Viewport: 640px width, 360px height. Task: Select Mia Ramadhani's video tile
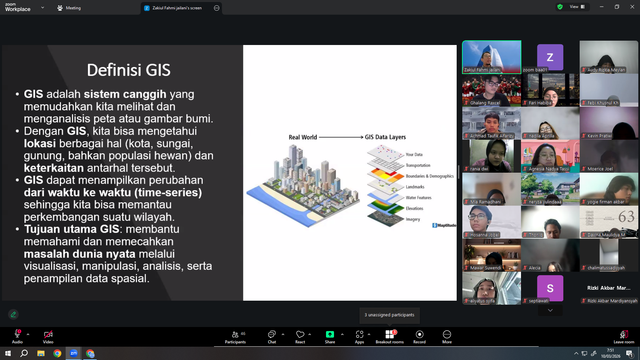click(x=491, y=189)
